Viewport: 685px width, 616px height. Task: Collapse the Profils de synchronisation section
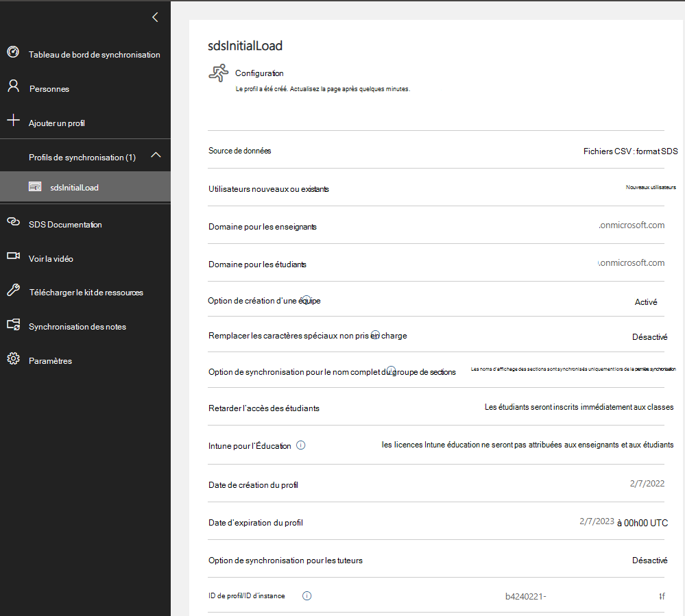[156, 156]
